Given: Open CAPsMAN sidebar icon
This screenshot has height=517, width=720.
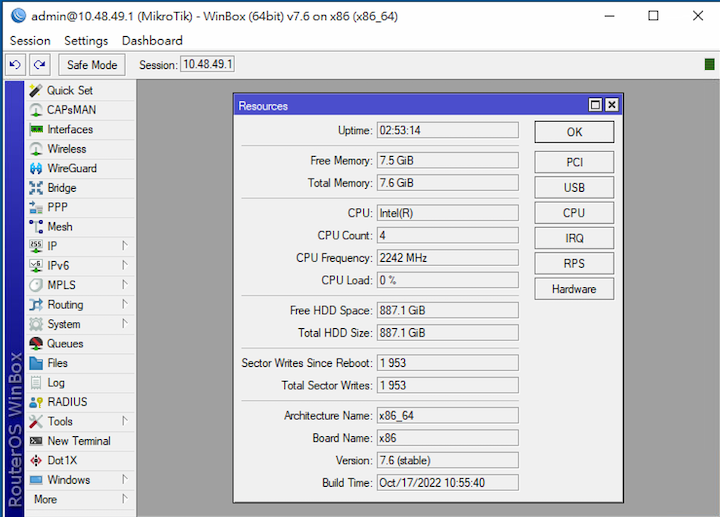Looking at the screenshot, I should click(36, 110).
